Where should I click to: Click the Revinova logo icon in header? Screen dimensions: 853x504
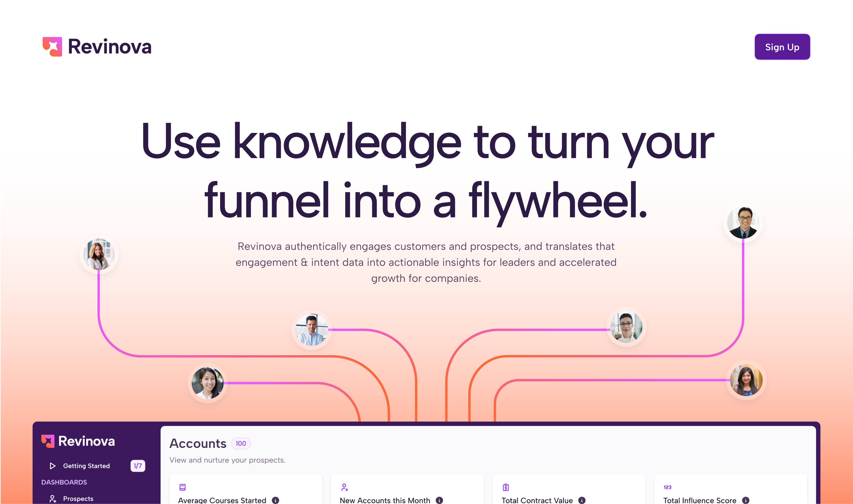[x=52, y=46]
